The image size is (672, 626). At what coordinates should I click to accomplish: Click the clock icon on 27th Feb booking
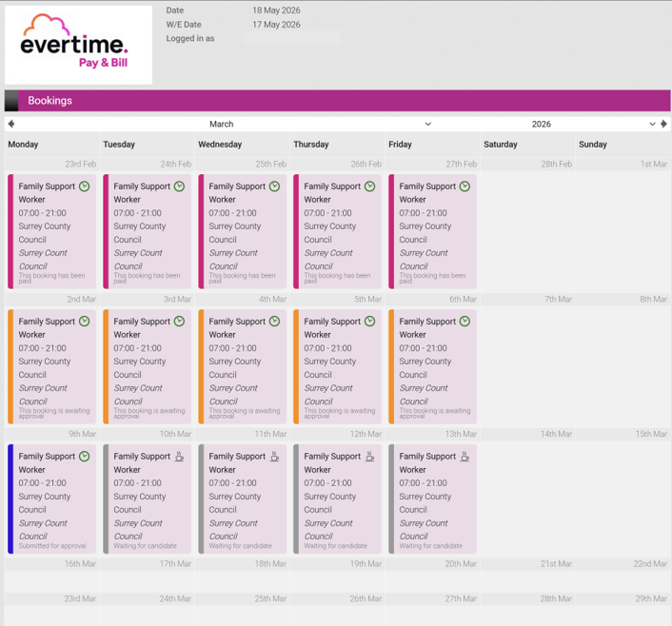465,186
